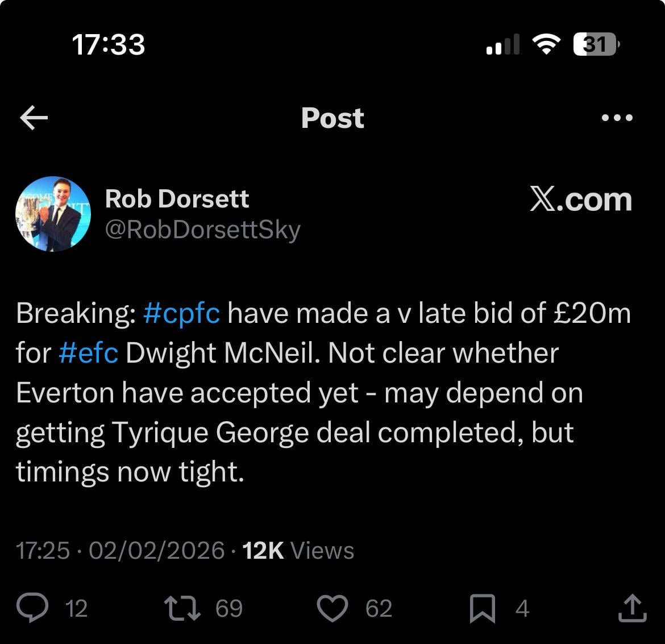
Task: Tap the status bar clock 17:33
Action: [109, 44]
